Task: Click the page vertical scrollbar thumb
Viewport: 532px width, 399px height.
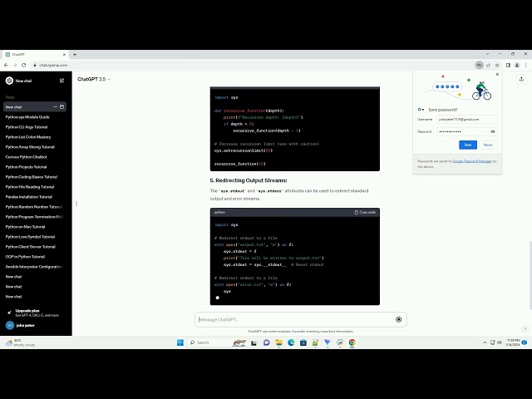Action: coord(530,275)
